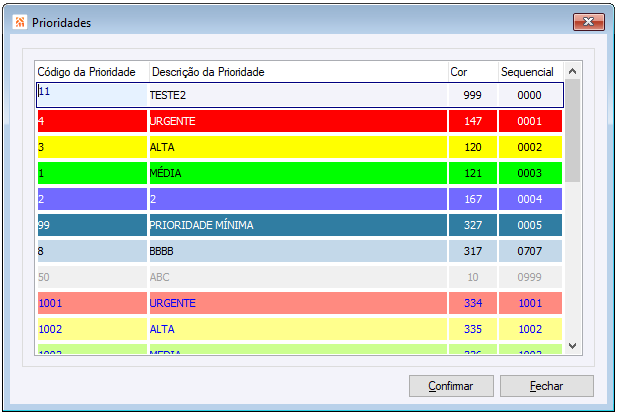Click the Cor column header

point(473,72)
